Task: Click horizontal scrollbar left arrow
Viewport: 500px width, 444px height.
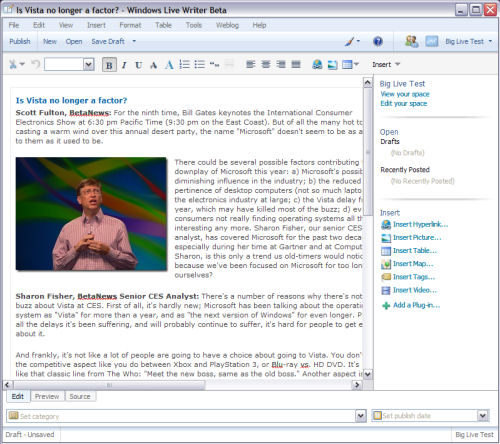Action: [8, 385]
